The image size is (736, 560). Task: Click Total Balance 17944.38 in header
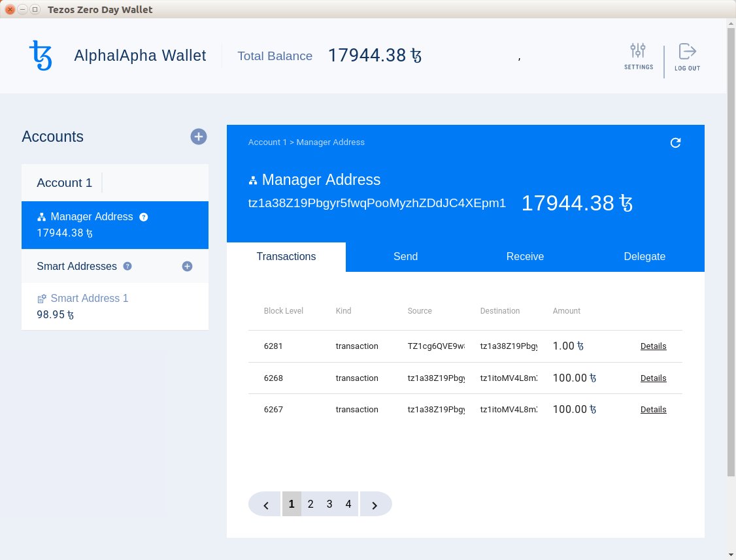pos(375,56)
